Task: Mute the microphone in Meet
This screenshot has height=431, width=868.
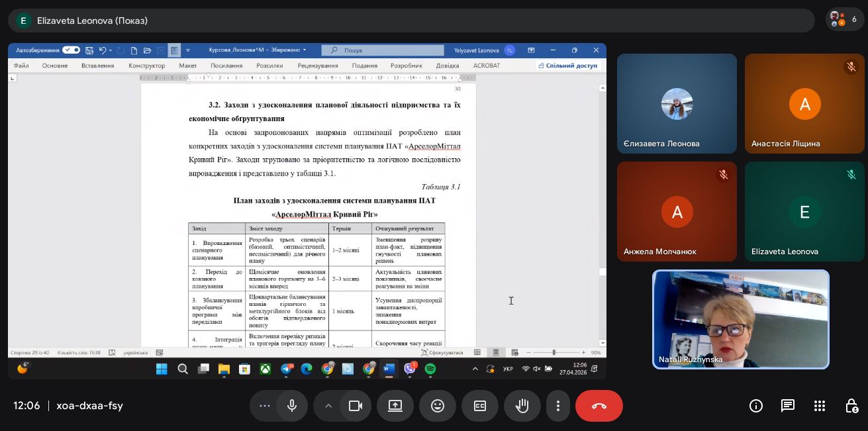Action: 292,406
